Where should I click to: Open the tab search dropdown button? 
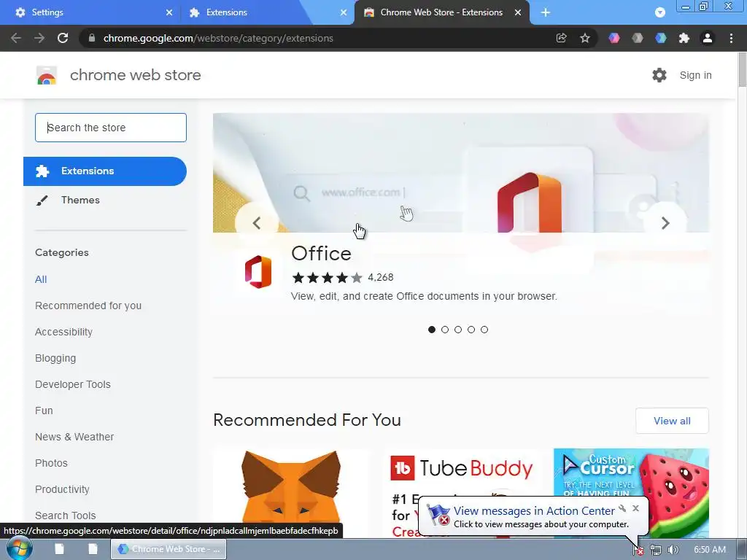coord(659,12)
